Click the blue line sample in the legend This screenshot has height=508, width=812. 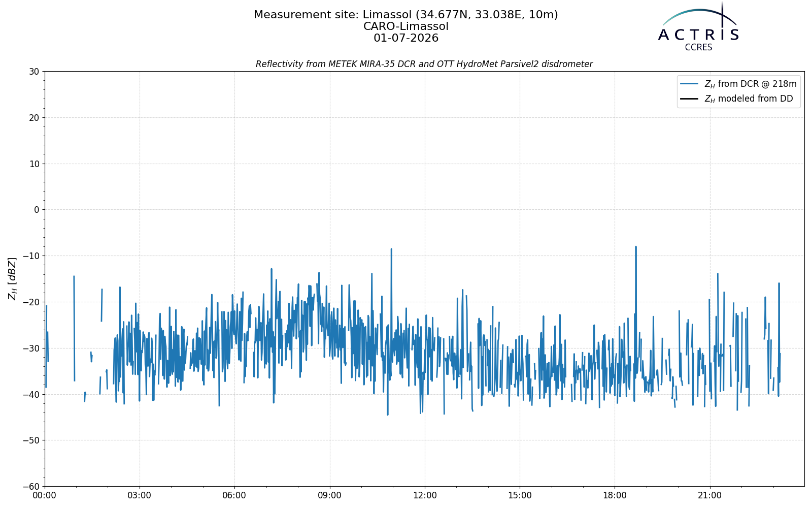pyautogui.click(x=689, y=84)
